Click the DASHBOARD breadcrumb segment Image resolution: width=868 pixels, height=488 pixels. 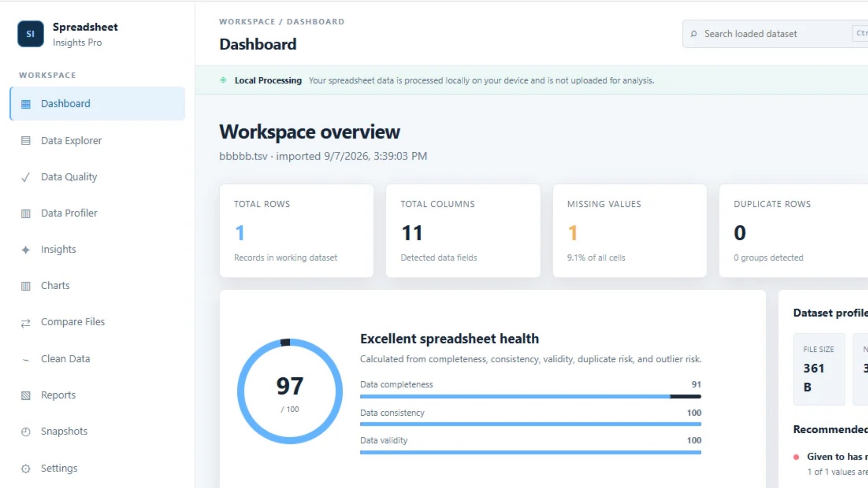tap(316, 22)
